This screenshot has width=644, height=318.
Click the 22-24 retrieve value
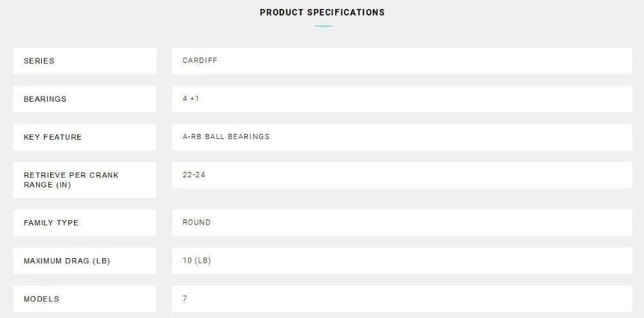[194, 175]
